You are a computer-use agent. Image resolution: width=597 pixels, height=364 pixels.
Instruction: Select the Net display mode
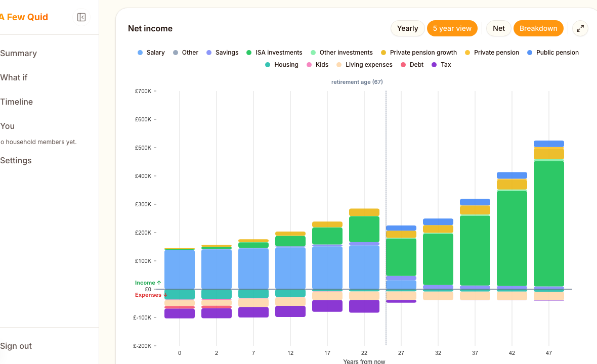click(x=498, y=28)
